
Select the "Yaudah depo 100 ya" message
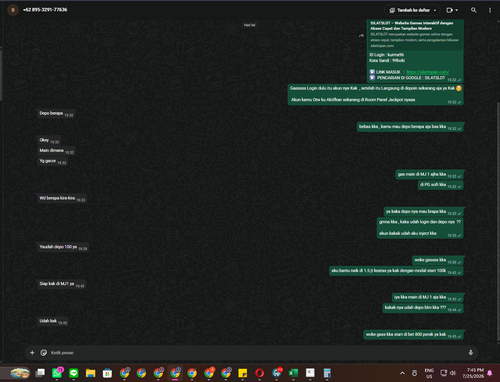63,247
